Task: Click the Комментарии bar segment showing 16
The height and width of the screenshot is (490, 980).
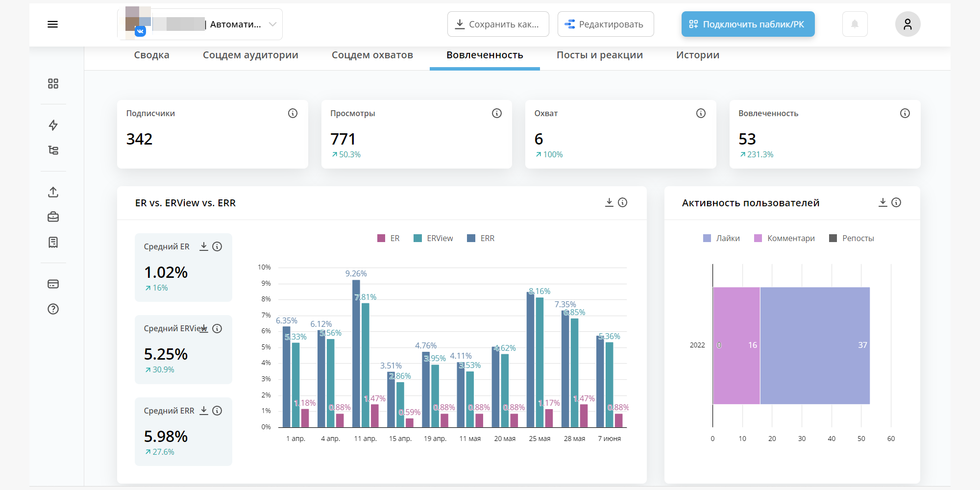Action: pyautogui.click(x=736, y=345)
